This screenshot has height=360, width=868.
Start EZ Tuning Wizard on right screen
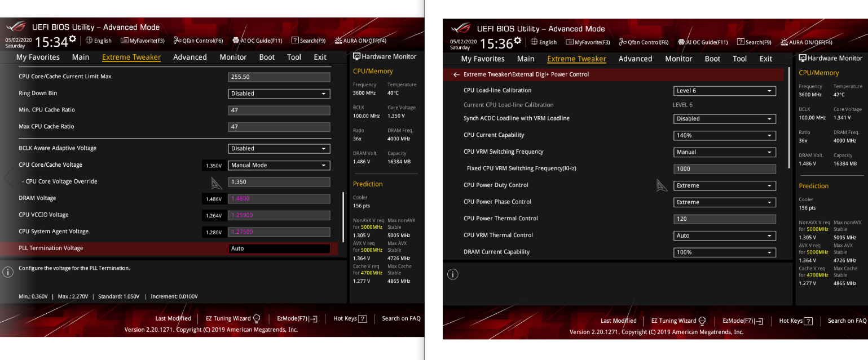[x=678, y=321]
